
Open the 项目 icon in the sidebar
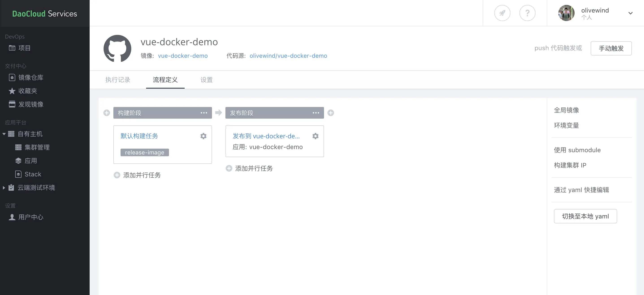coord(12,48)
